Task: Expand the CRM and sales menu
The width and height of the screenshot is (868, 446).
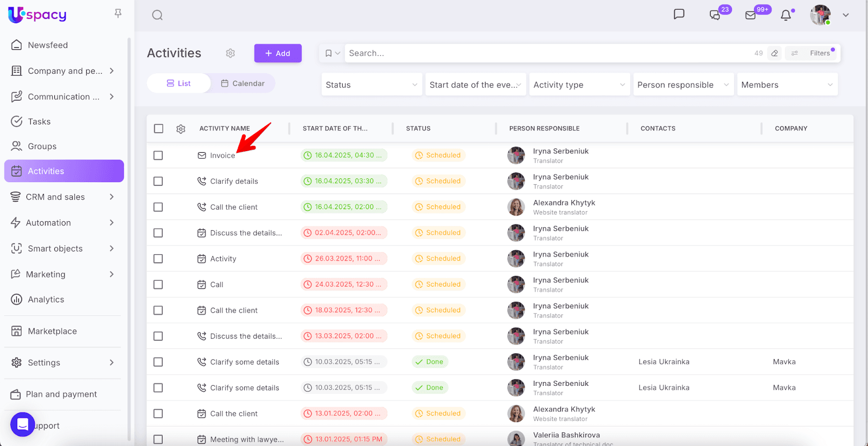Action: 62,197
